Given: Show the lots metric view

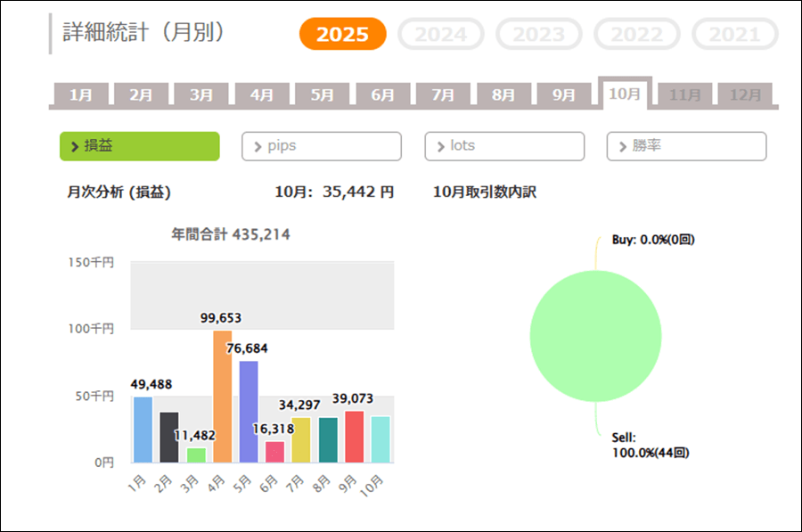Looking at the screenshot, I should point(504,146).
